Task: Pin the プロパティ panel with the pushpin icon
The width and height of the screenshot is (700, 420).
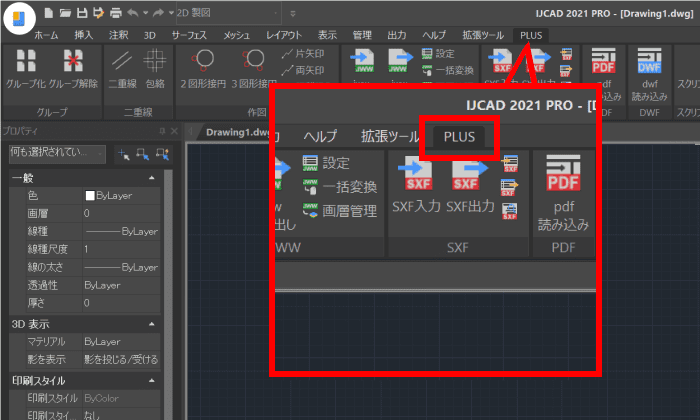Action: (x=162, y=131)
